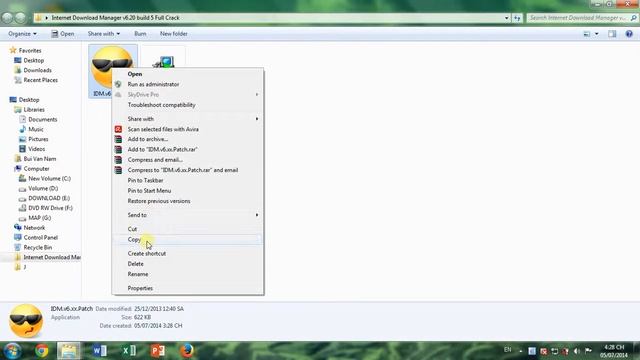This screenshot has width=640, height=360.
Task: Open Google Chrome from the taskbar
Action: (41, 351)
